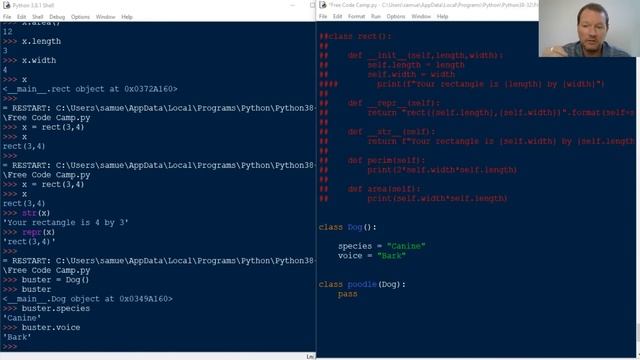Screen dimensions: 640x360
Task: Click commented 'def __repr__(self):' line
Action: (x=393, y=103)
